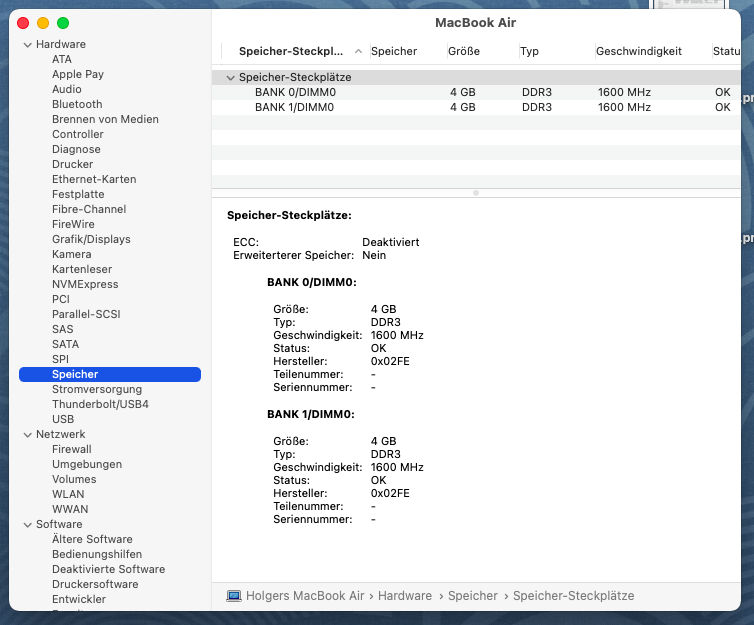Open Deaktivierte Software entry
This screenshot has width=754, height=625.
[x=109, y=569]
